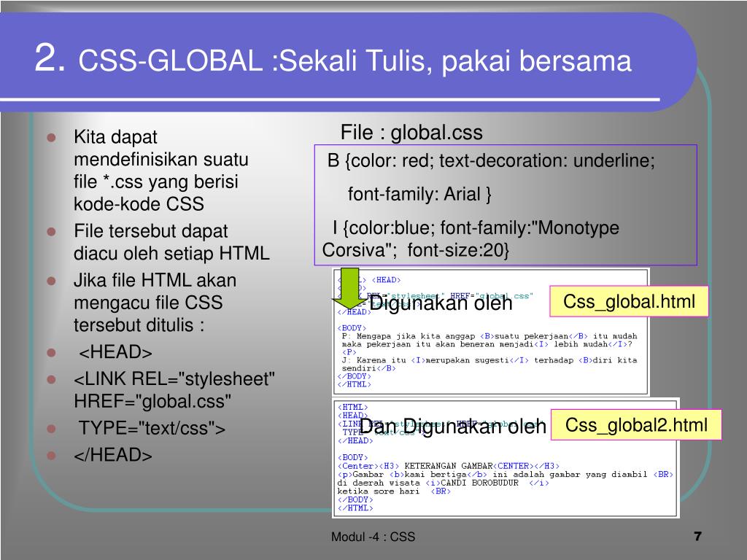
Task: Click the code line "ketika sore hari <BR>"
Action: click(x=394, y=491)
